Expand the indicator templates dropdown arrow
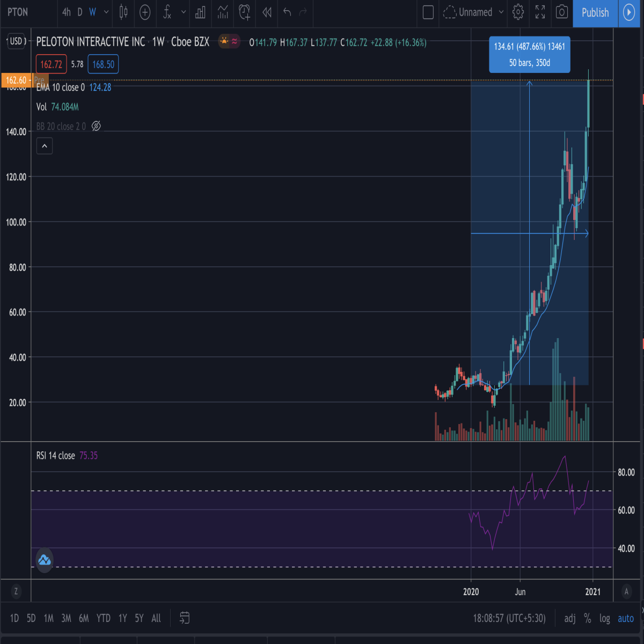644x644 pixels. tap(184, 12)
